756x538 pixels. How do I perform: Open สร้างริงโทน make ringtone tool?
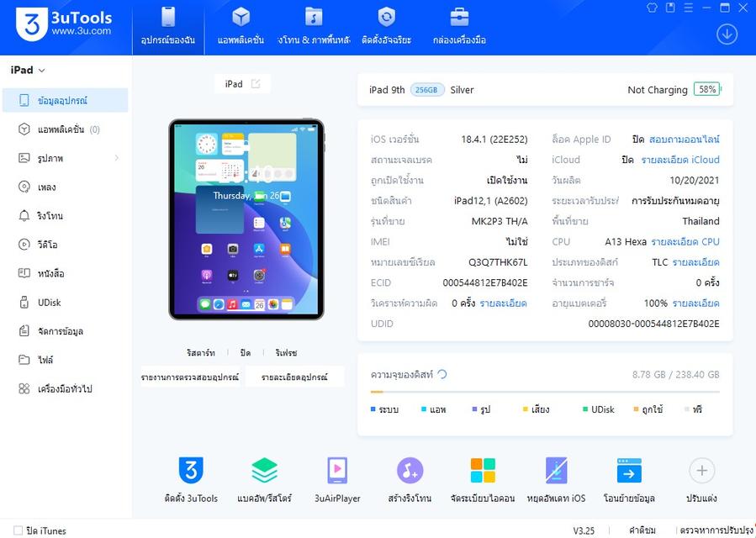(x=410, y=470)
